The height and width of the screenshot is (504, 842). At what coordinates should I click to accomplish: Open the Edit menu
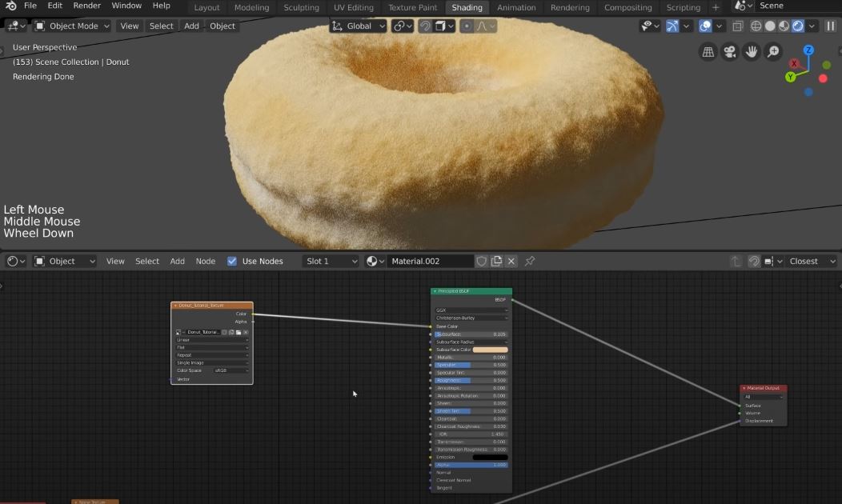coord(54,6)
